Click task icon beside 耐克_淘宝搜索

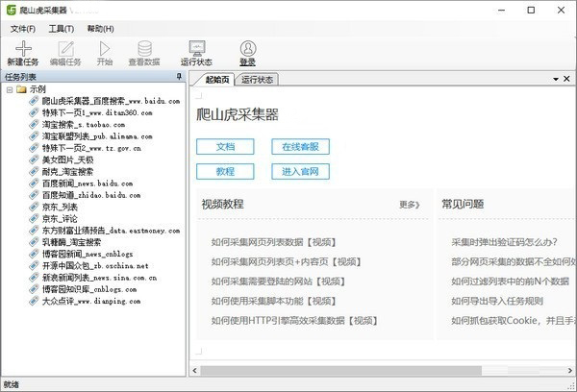(34, 171)
